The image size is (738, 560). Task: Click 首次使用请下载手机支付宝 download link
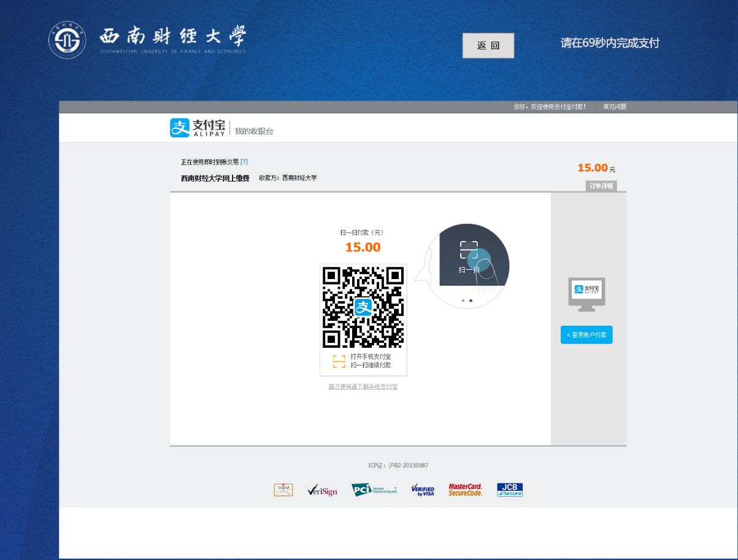click(363, 386)
